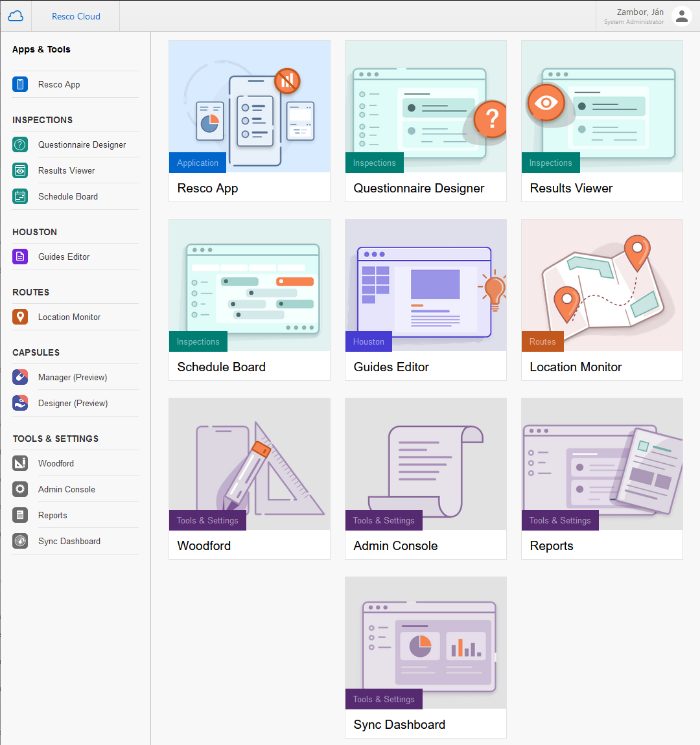This screenshot has width=700, height=745.
Task: Open the Sync Dashboard tile title link
Action: [399, 724]
